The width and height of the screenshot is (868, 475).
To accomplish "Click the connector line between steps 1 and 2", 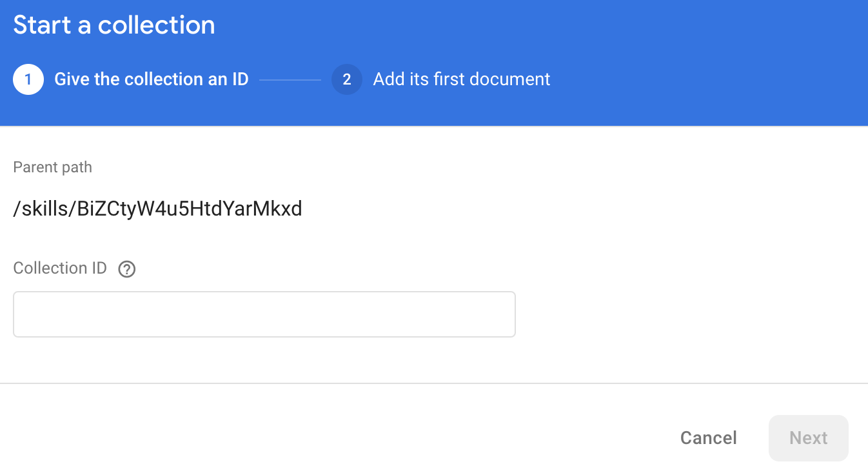I will (x=290, y=80).
